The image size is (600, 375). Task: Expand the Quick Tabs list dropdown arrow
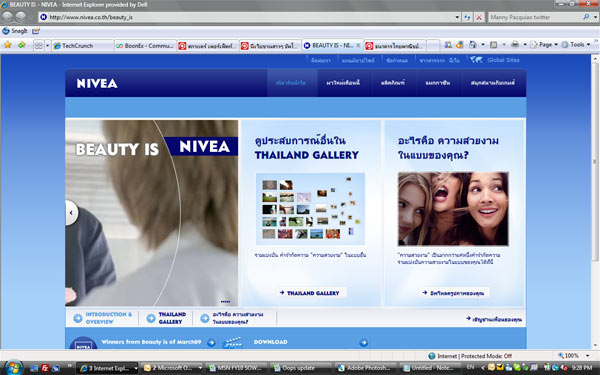click(47, 46)
